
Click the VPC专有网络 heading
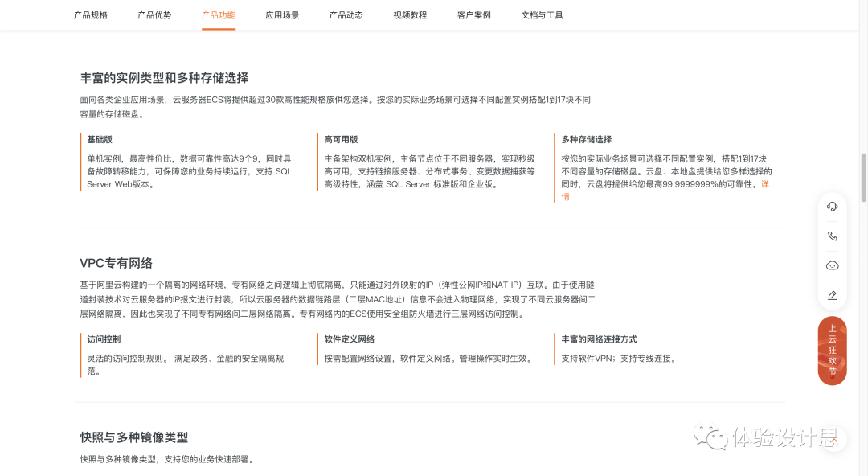point(117,263)
